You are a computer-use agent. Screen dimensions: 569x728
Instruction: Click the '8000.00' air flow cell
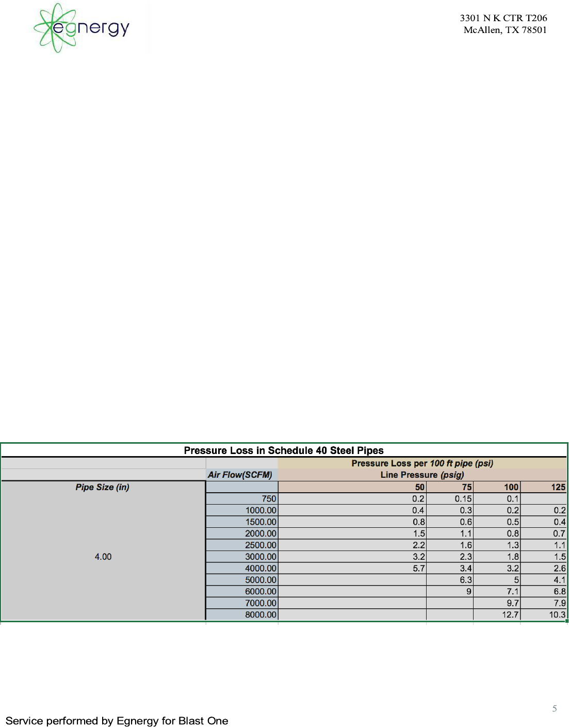[x=242, y=615]
